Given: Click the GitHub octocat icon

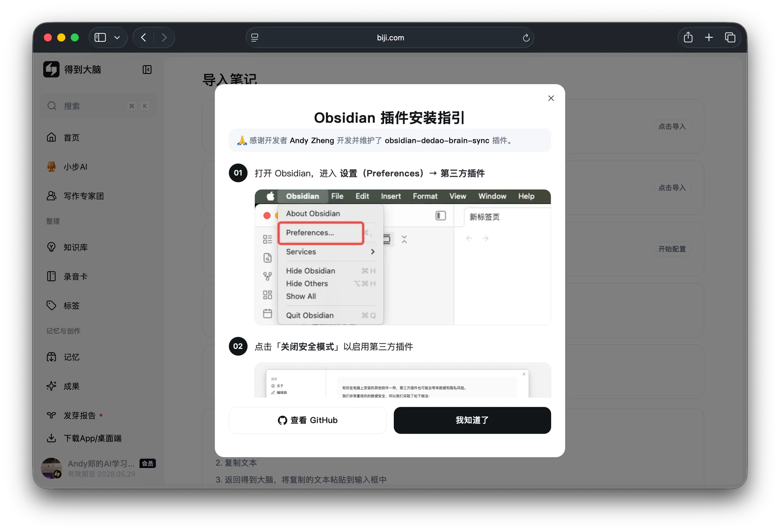Looking at the screenshot, I should pyautogui.click(x=282, y=420).
